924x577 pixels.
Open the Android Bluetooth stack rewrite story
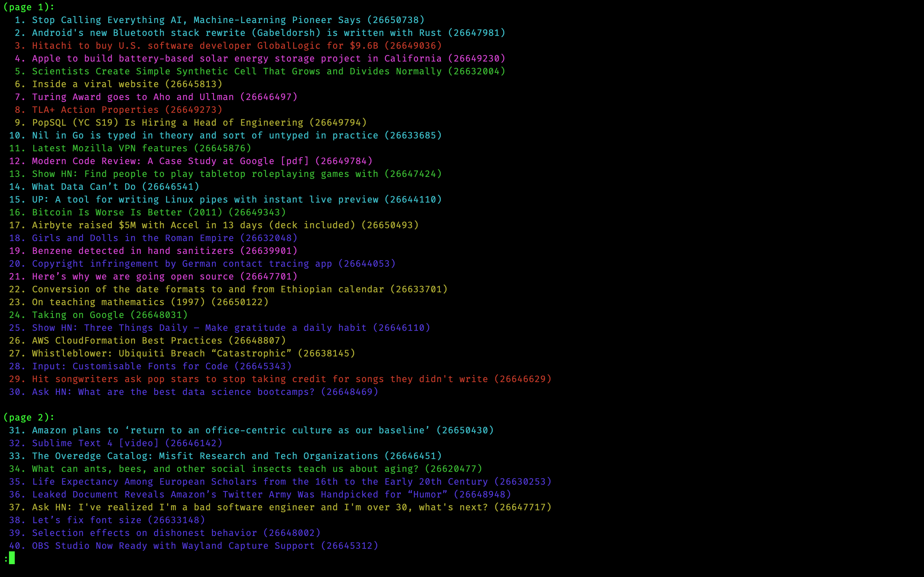click(x=237, y=33)
